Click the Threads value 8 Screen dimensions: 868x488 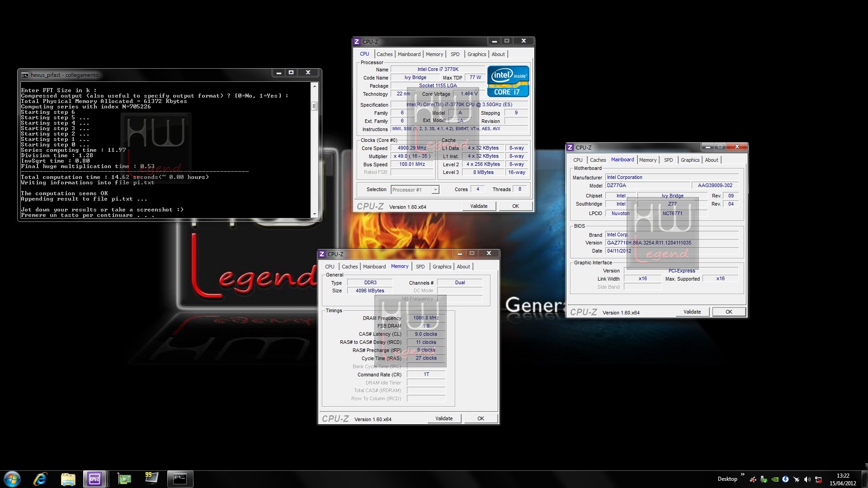coord(520,189)
